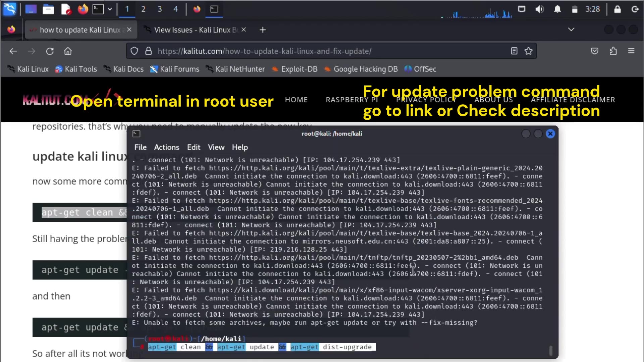Open the Firefox hamburger menu

(x=631, y=51)
